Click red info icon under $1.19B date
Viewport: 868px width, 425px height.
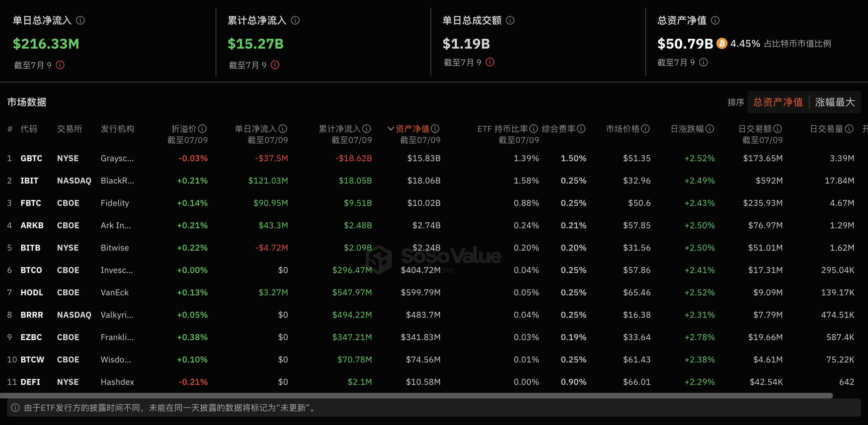490,62
